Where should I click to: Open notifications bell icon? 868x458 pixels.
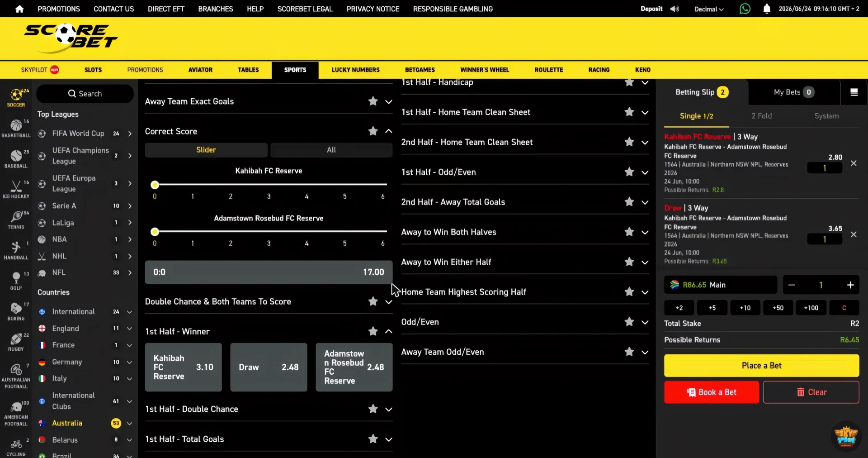tap(767, 9)
